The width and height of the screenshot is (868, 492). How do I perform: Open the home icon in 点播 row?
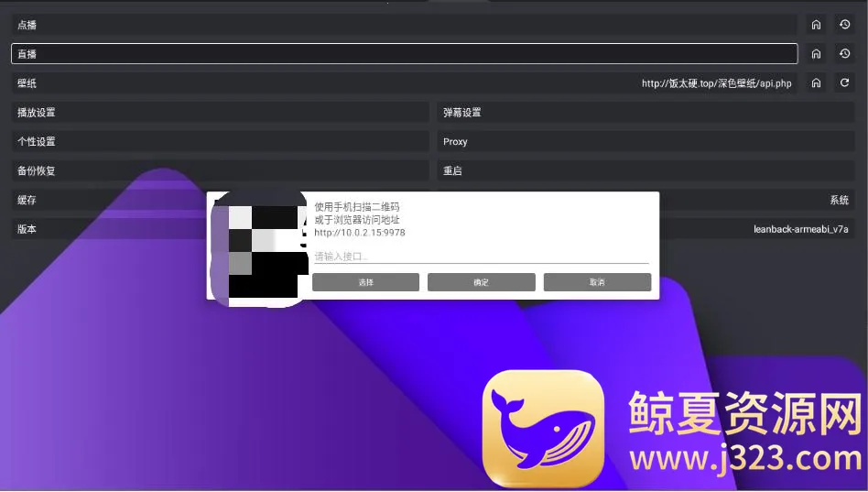pyautogui.click(x=816, y=25)
